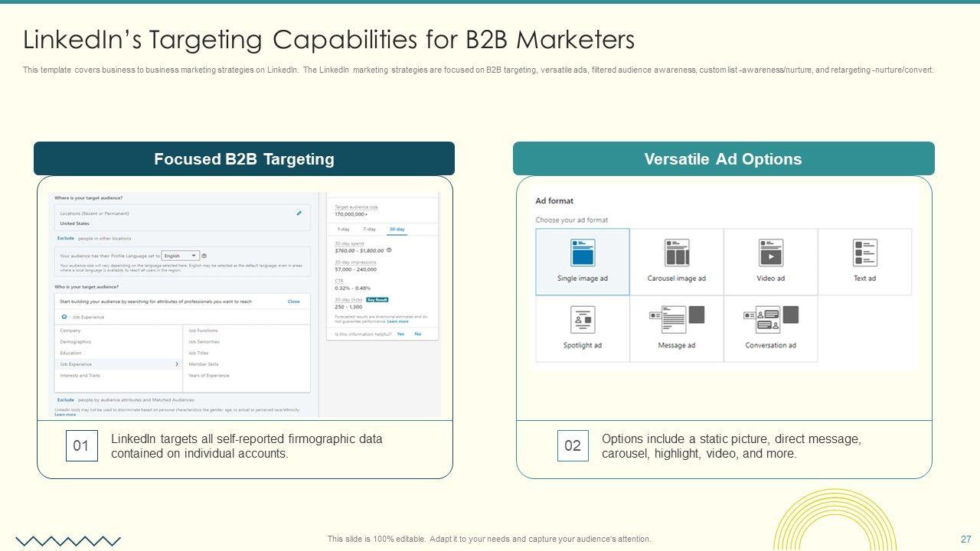This screenshot has height=551, width=980.
Task: Select the Message ad format icon
Action: click(x=677, y=319)
